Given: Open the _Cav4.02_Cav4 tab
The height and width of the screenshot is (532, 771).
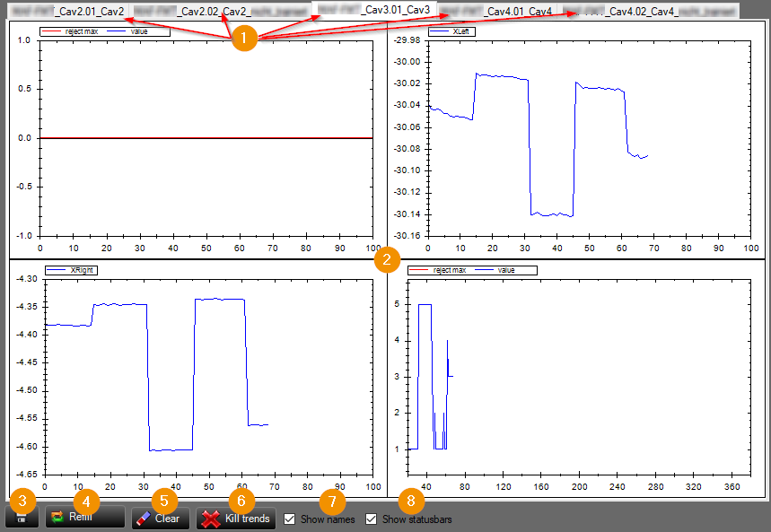Looking at the screenshot, I should 649,12.
